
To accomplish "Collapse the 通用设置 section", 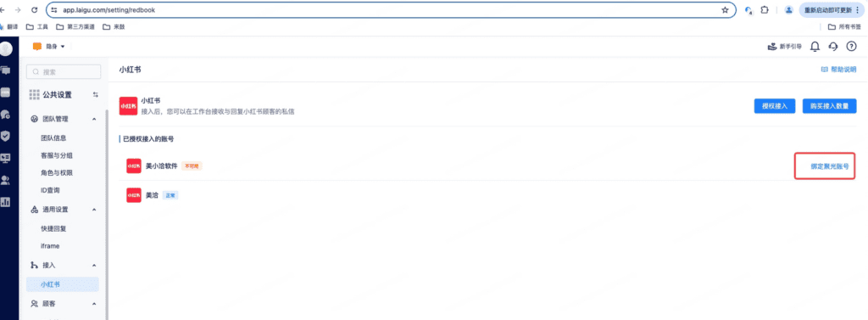I will [x=93, y=209].
